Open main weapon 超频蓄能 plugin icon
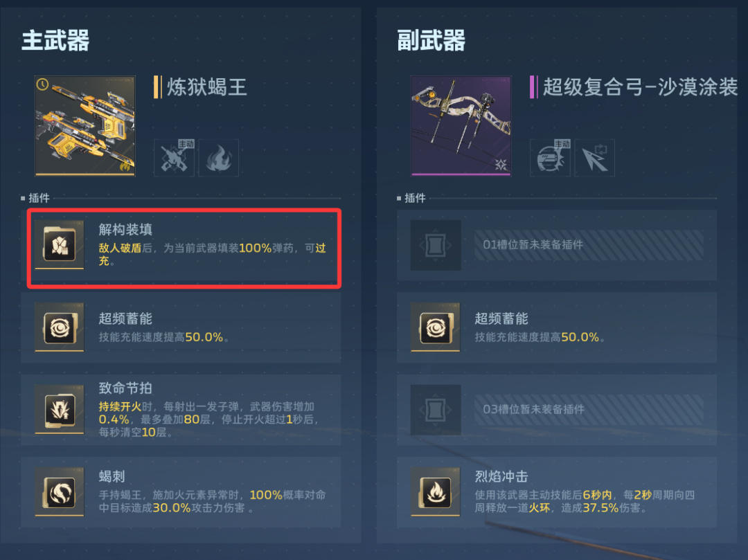 point(60,327)
